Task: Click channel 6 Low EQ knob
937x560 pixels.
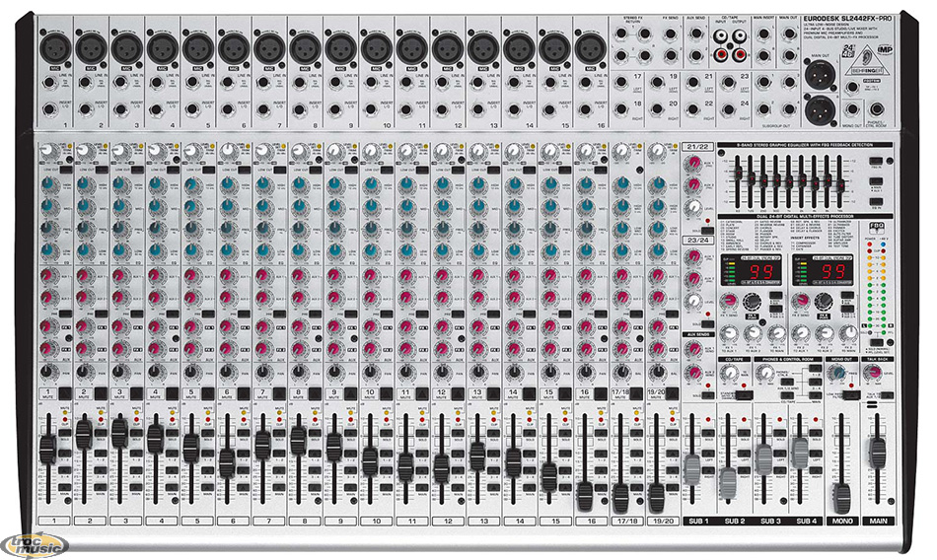Action: click(227, 251)
